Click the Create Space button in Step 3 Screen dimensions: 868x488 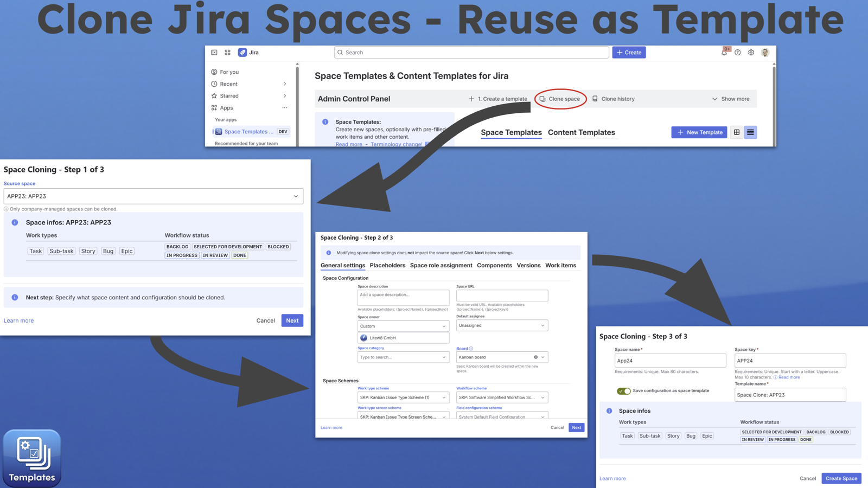pos(841,478)
